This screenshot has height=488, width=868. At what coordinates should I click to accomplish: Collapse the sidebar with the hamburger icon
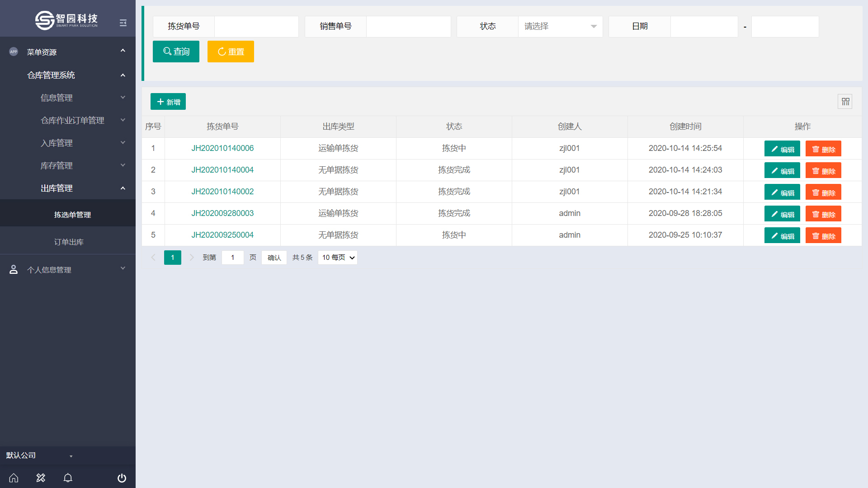click(x=123, y=23)
